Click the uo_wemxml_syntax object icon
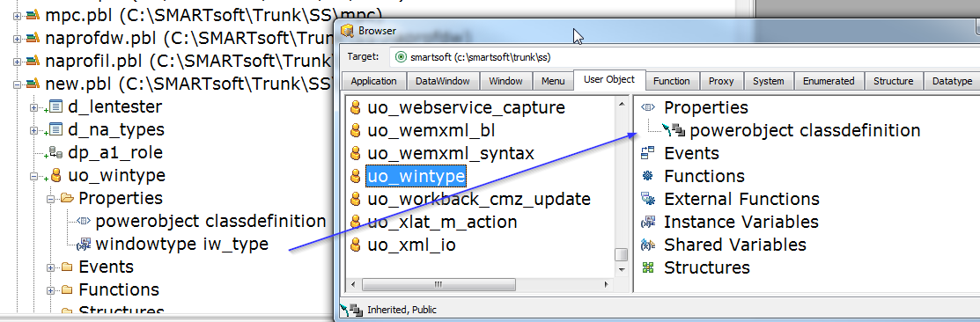Viewport: 980px width, 322px height. click(356, 153)
